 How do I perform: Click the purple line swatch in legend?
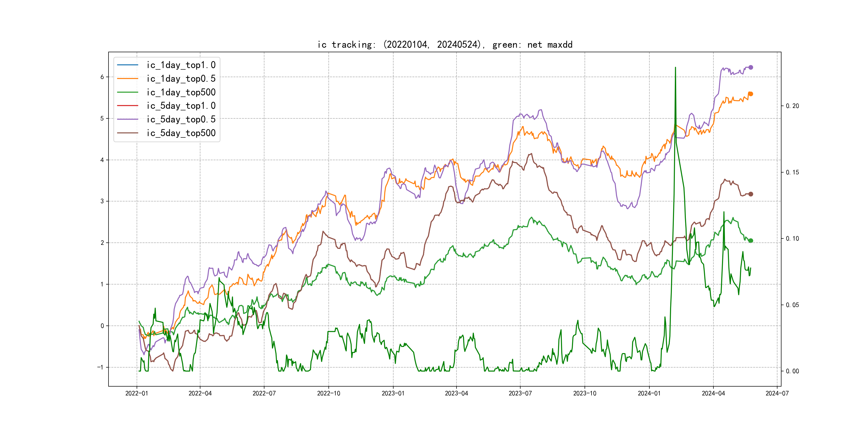click(127, 119)
